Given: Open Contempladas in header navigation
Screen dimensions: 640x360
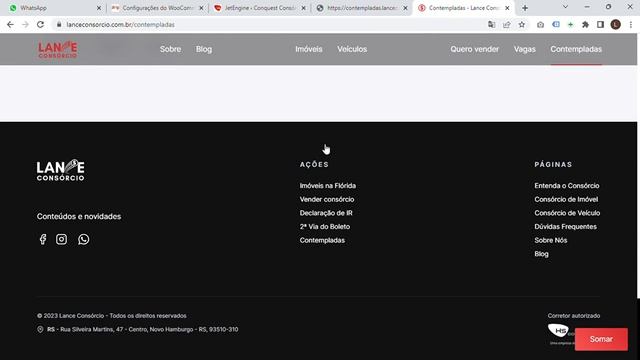Looking at the screenshot, I should (x=576, y=49).
